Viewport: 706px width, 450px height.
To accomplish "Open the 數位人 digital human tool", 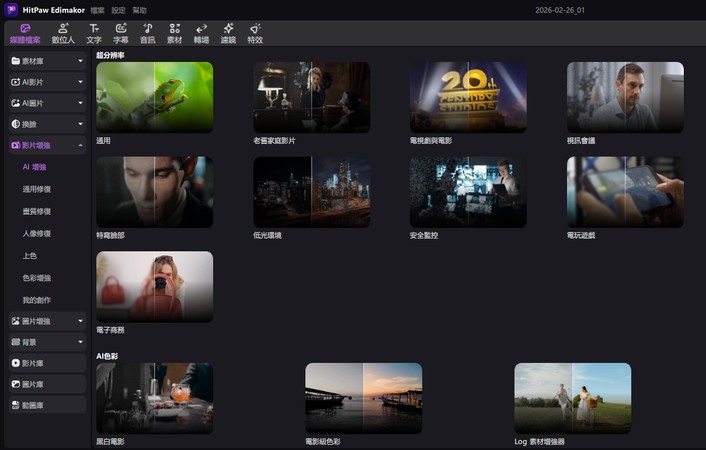I will tap(63, 34).
